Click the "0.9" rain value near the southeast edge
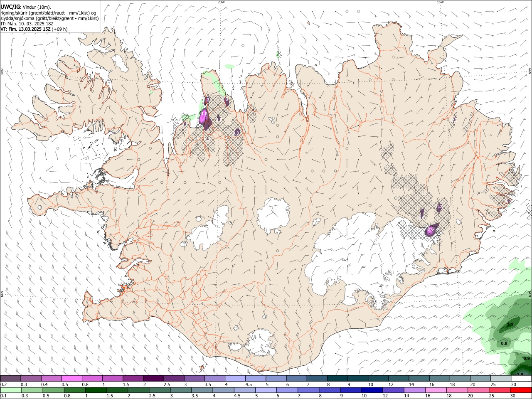Image resolution: width=532 pixels, height=399 pixels. pos(527,358)
